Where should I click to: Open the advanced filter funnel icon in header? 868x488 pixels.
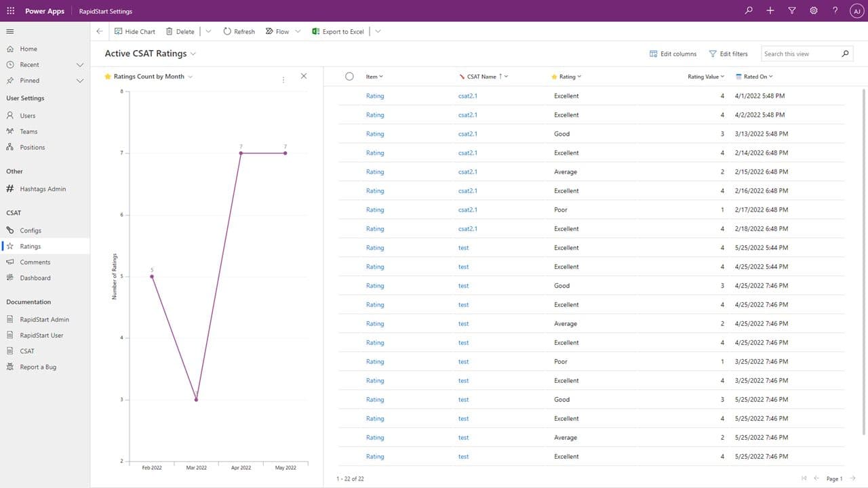[x=792, y=11]
